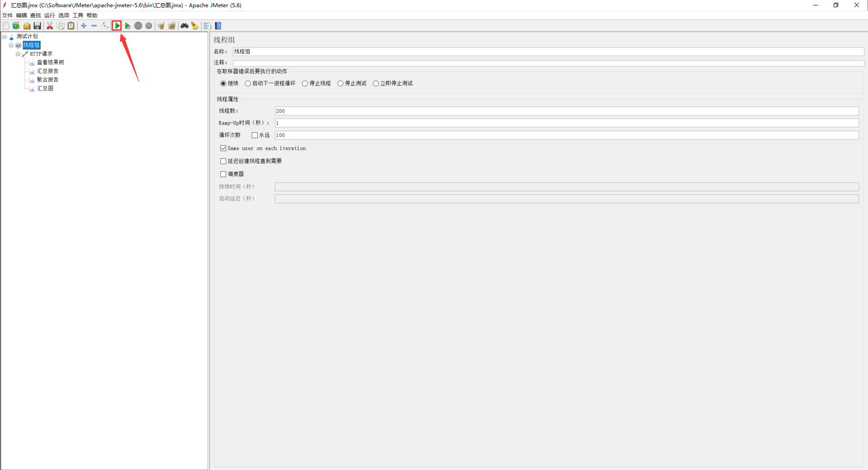Paste using the clipboard toolbar icon
The height and width of the screenshot is (470, 868).
tap(71, 26)
